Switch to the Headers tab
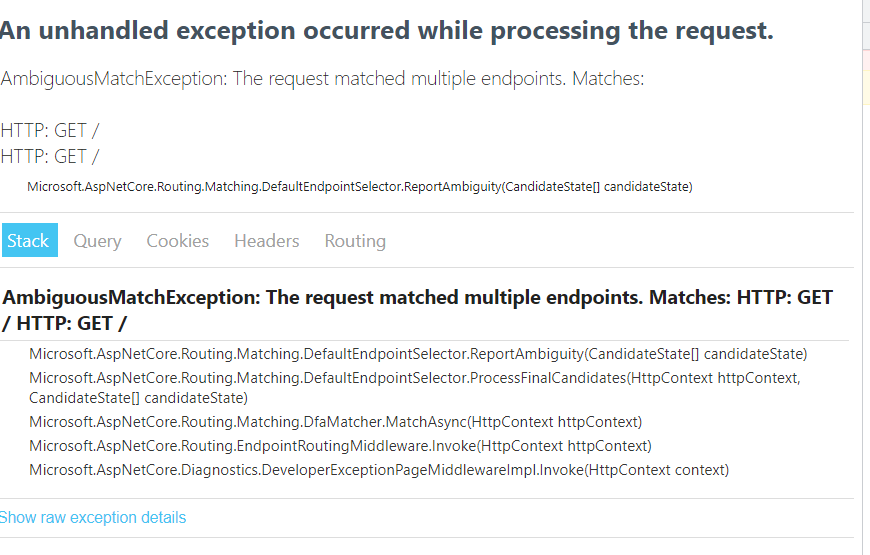The width and height of the screenshot is (870, 555). (x=266, y=241)
